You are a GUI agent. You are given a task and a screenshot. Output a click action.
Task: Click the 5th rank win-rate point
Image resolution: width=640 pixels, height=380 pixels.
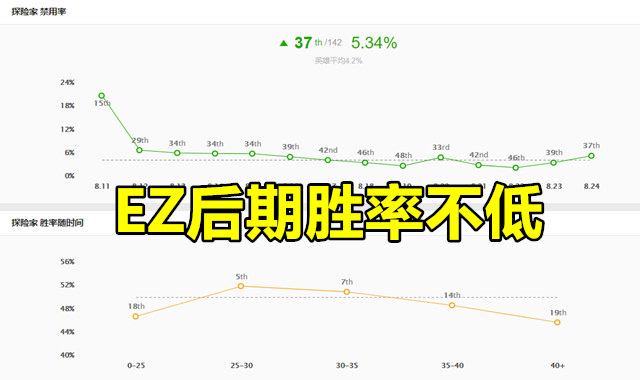coord(241,286)
